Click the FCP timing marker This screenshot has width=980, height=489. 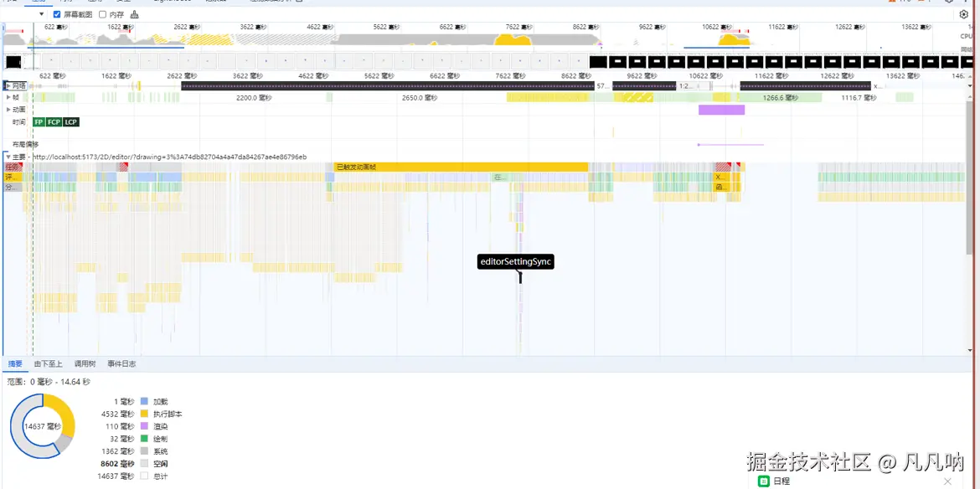point(54,122)
